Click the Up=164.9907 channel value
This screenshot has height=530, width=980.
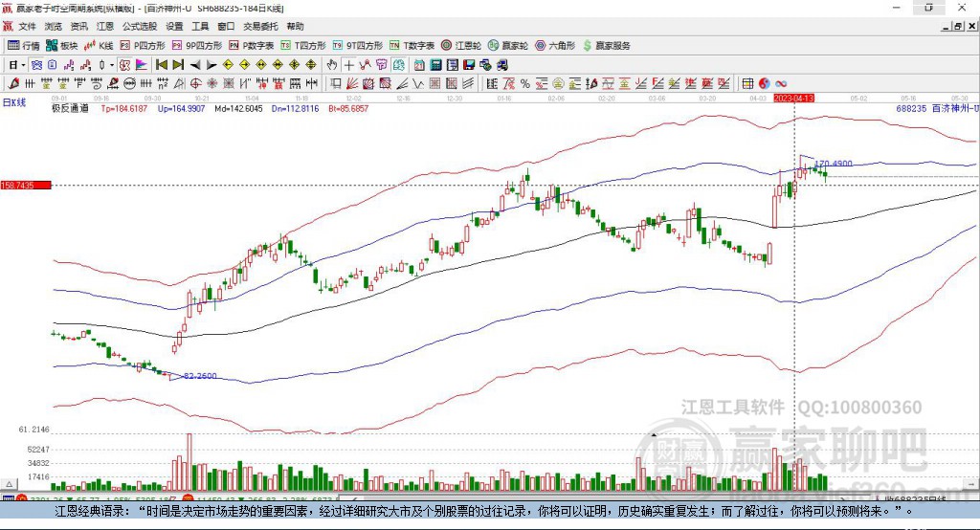181,108
